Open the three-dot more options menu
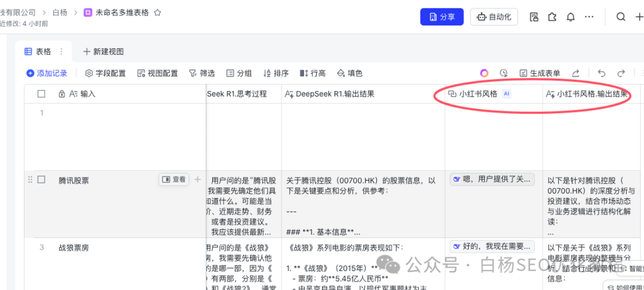This screenshot has height=290, width=644. (589, 17)
